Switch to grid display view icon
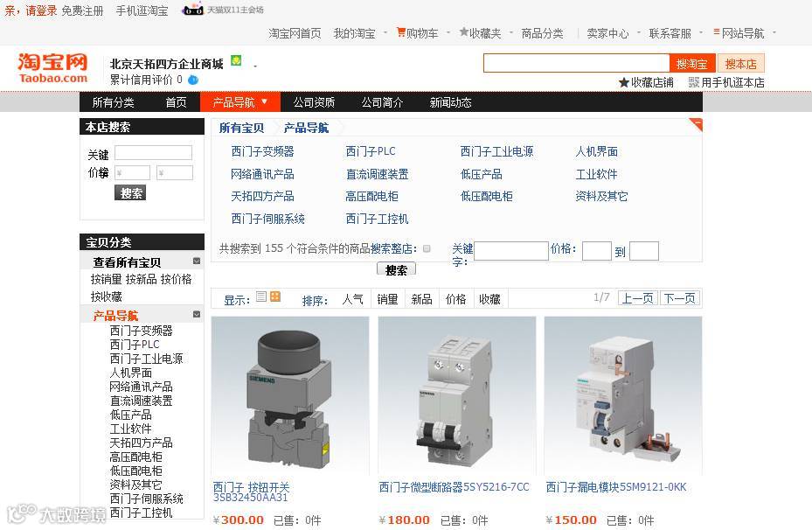 click(x=275, y=296)
